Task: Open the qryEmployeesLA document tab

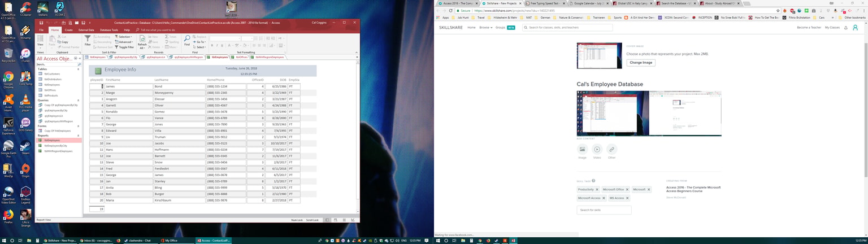Action: click(x=154, y=57)
